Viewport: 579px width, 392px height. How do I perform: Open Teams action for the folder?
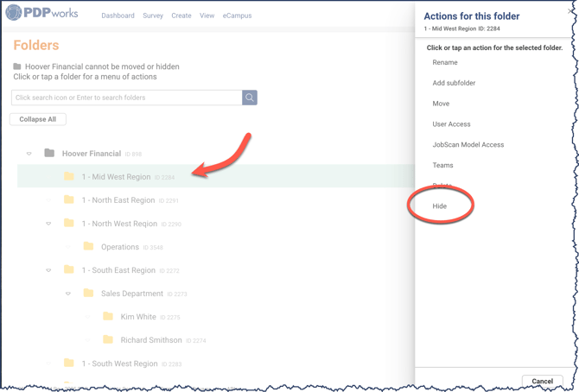(442, 166)
